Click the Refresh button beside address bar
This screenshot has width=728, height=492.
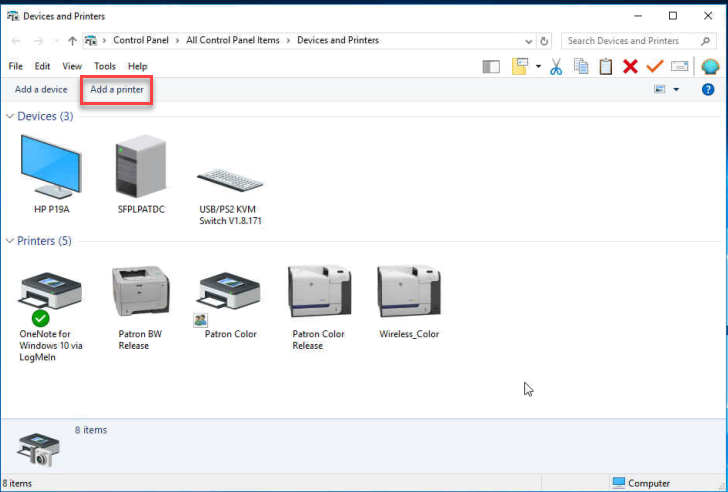(544, 41)
